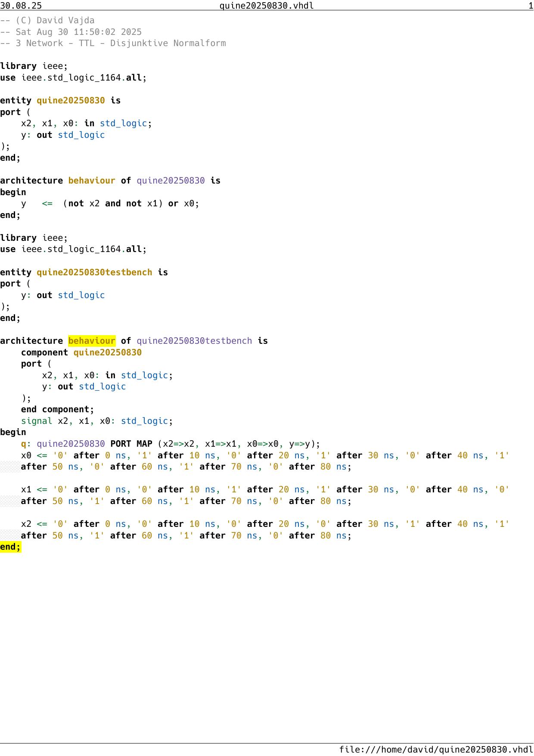Click the end component; line
The height and width of the screenshot is (756, 534).
[x=57, y=410]
